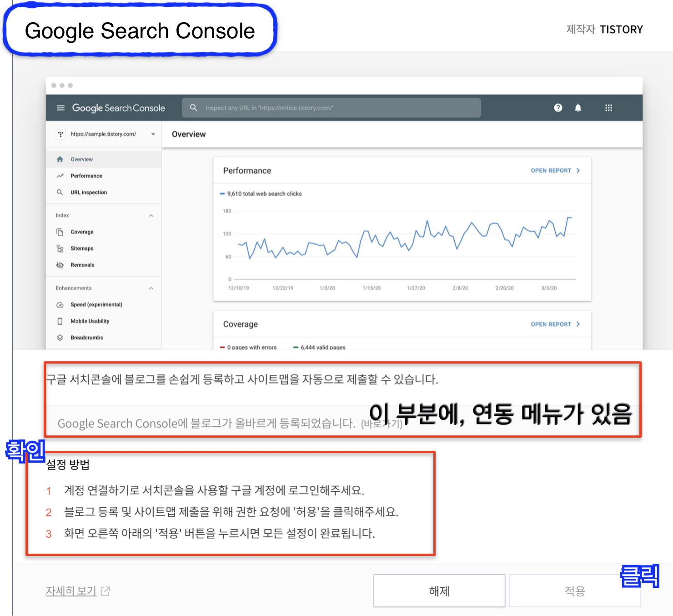Click the Google Search Console logo text
Screen dimensions: 673x616
(118, 108)
